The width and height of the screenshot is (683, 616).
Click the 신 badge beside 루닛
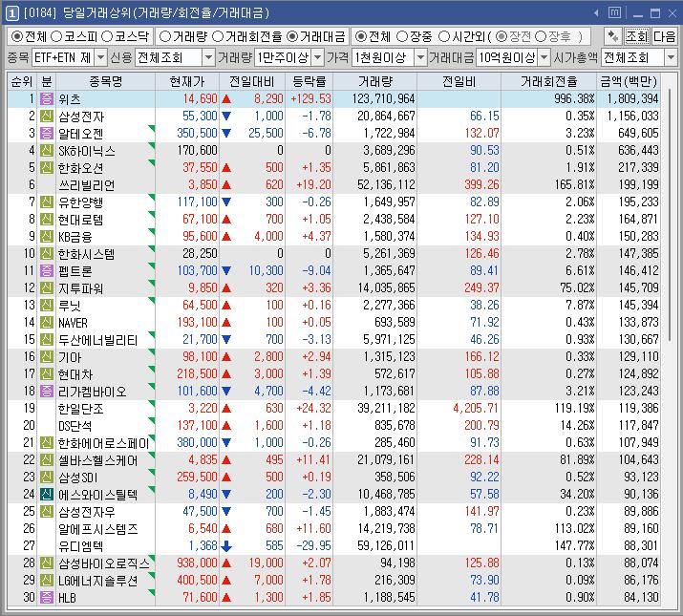(46, 305)
